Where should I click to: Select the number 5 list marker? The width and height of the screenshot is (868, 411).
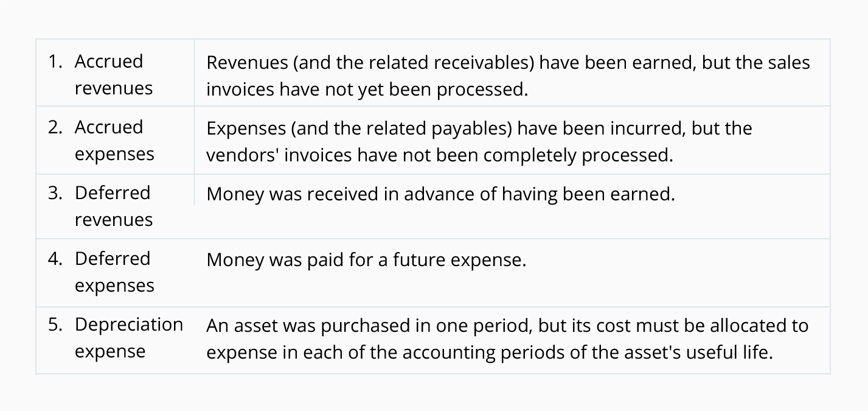coord(56,325)
